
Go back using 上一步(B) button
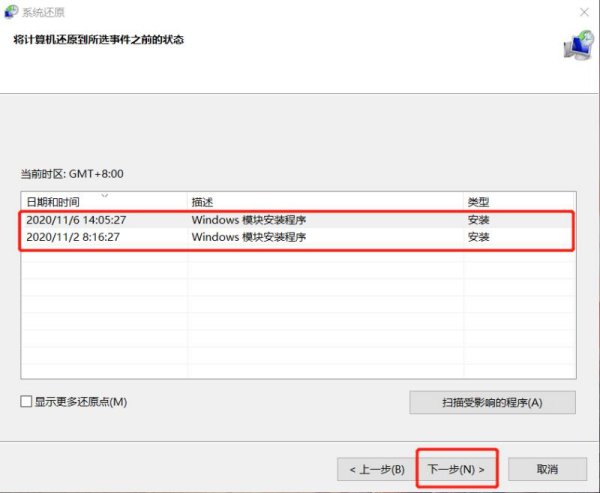[376, 468]
